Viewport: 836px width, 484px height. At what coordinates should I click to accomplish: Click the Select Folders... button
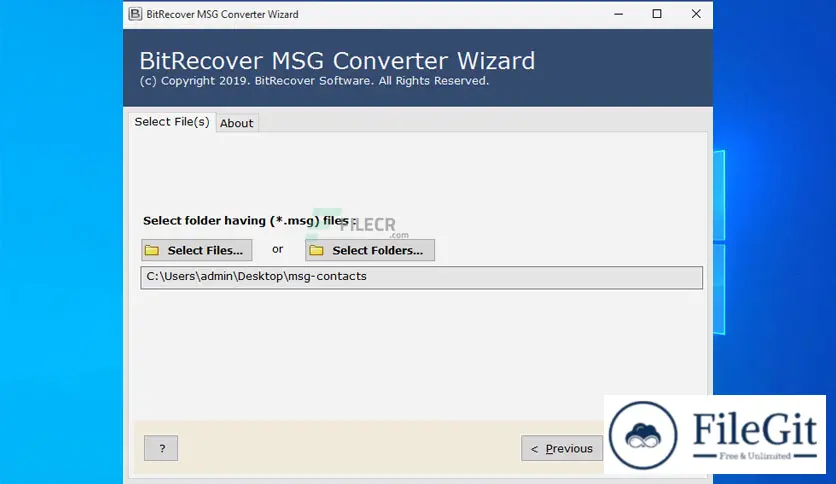[x=370, y=250]
